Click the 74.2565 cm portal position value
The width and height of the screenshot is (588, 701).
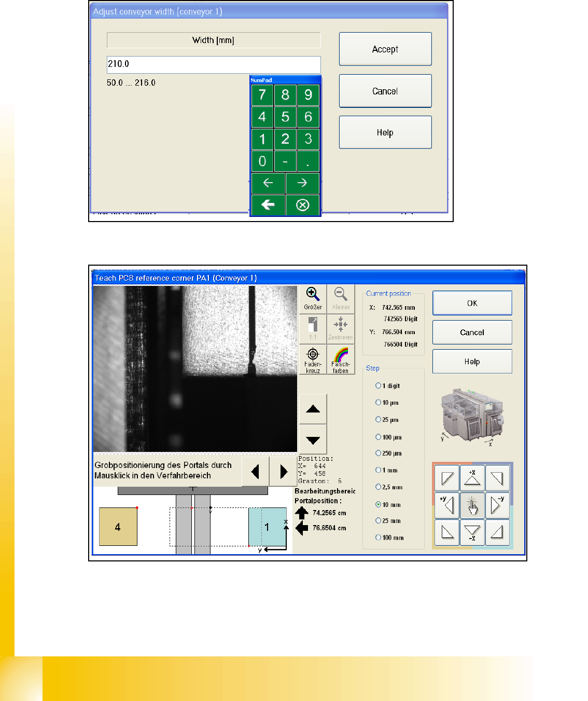(x=329, y=513)
